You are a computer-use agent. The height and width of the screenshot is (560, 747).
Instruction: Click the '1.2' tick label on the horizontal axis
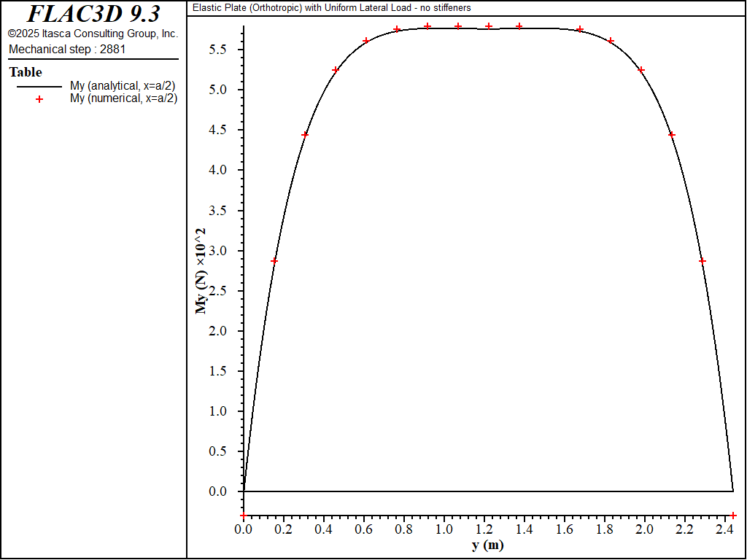pos(483,529)
